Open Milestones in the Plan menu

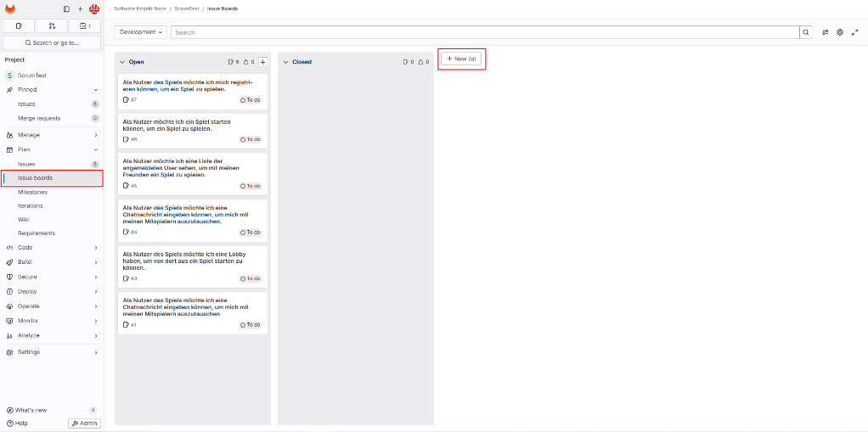[32, 192]
